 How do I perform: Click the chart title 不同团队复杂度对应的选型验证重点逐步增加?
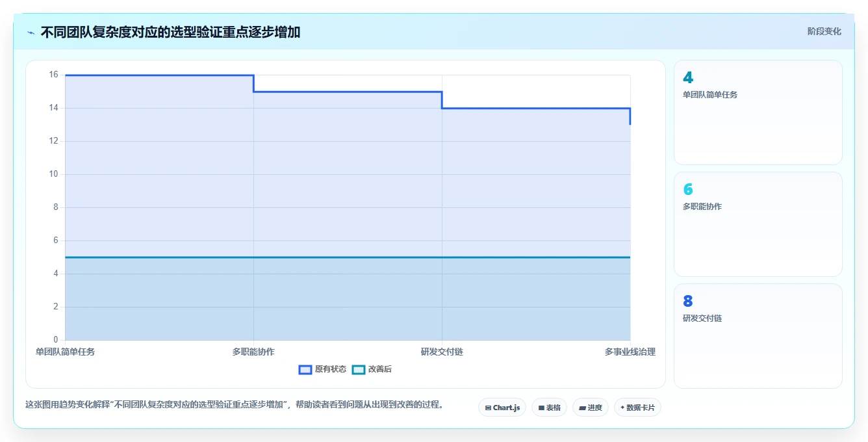170,32
